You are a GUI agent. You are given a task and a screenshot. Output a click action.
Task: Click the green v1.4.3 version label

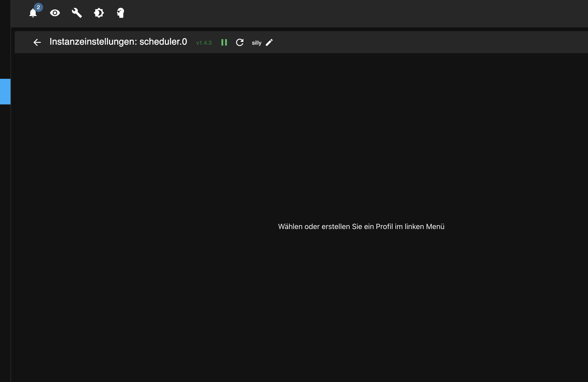(x=204, y=43)
